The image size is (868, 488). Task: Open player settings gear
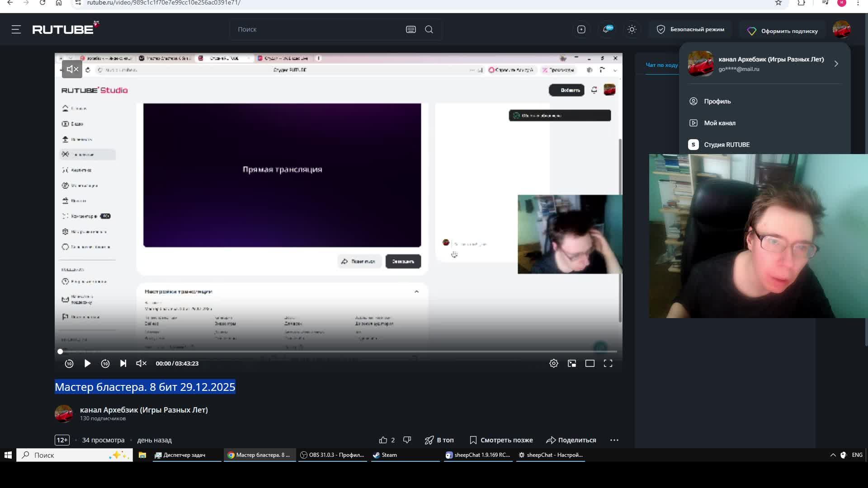tap(554, 364)
